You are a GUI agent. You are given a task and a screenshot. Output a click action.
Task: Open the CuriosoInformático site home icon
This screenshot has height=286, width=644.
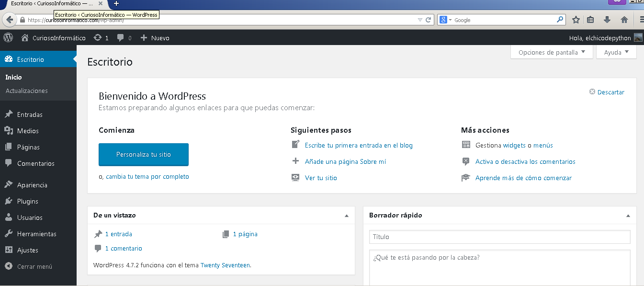pyautogui.click(x=25, y=37)
